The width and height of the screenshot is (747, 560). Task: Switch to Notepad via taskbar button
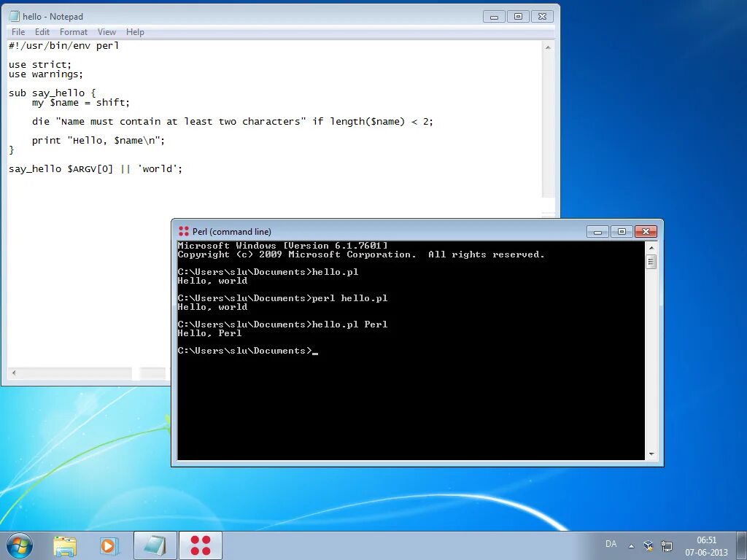[155, 545]
